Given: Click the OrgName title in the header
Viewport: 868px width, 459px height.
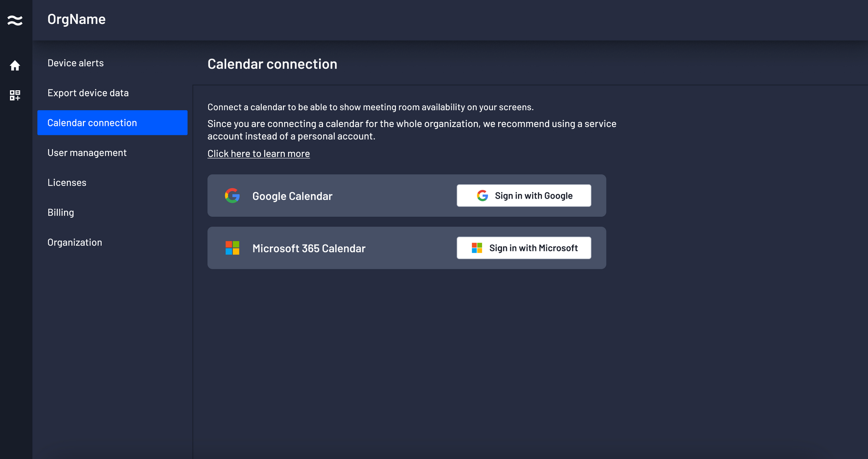Looking at the screenshot, I should click(x=76, y=20).
